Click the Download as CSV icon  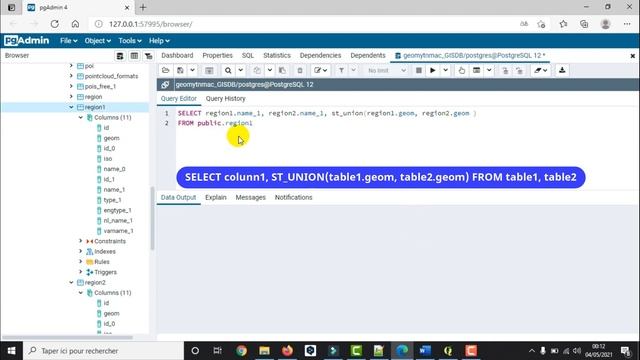click(x=562, y=71)
